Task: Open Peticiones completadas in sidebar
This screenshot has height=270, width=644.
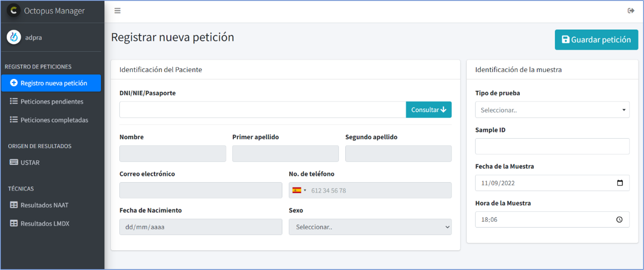Action: 54,120
